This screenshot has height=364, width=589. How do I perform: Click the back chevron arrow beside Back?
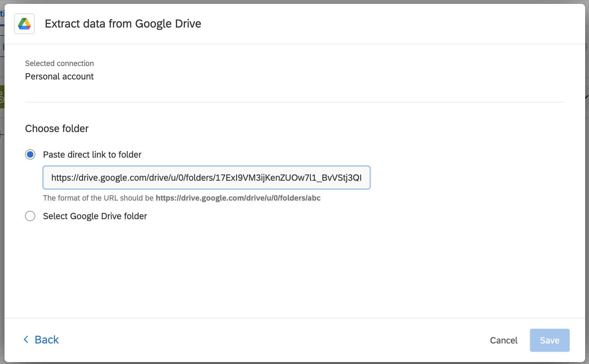click(x=27, y=339)
